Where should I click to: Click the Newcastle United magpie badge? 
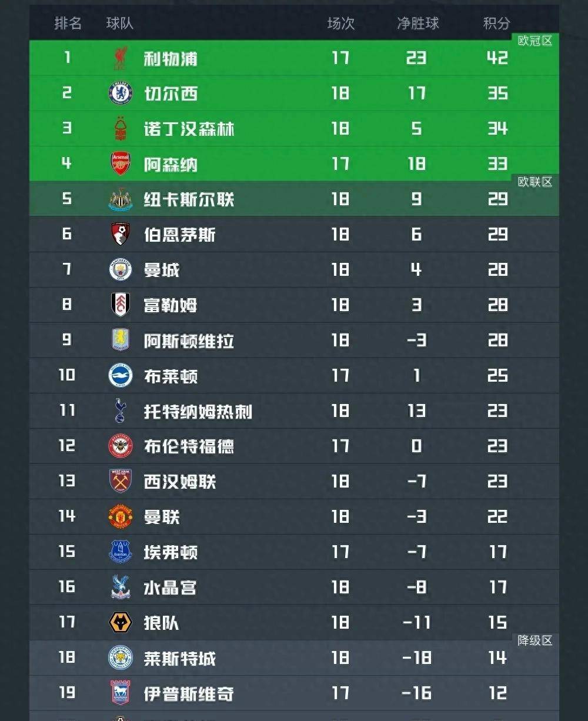pos(119,200)
